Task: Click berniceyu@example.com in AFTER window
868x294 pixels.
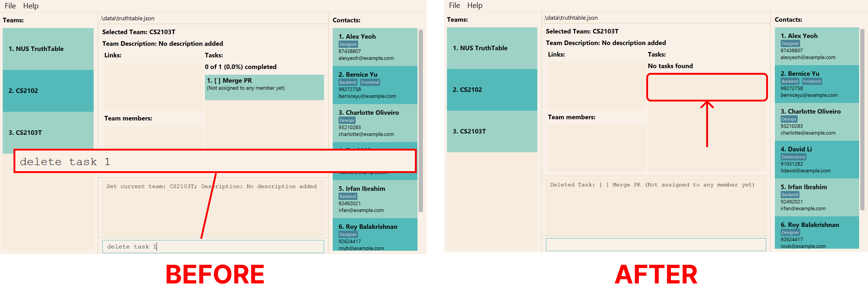Action: coord(809,96)
